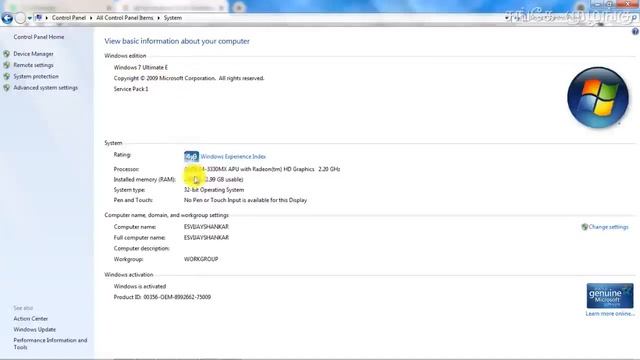The image size is (640, 360).
Task: Click the shield icon beside Change settings
Action: pos(584,227)
